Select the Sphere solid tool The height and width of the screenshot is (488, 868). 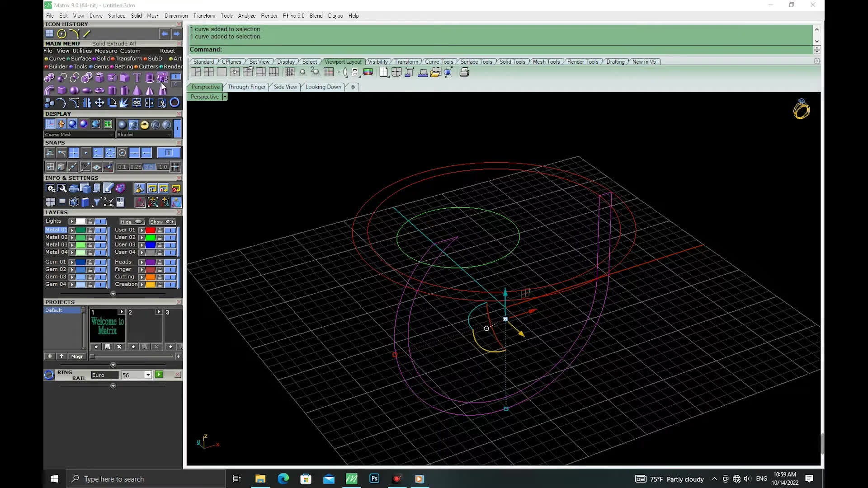75,90
